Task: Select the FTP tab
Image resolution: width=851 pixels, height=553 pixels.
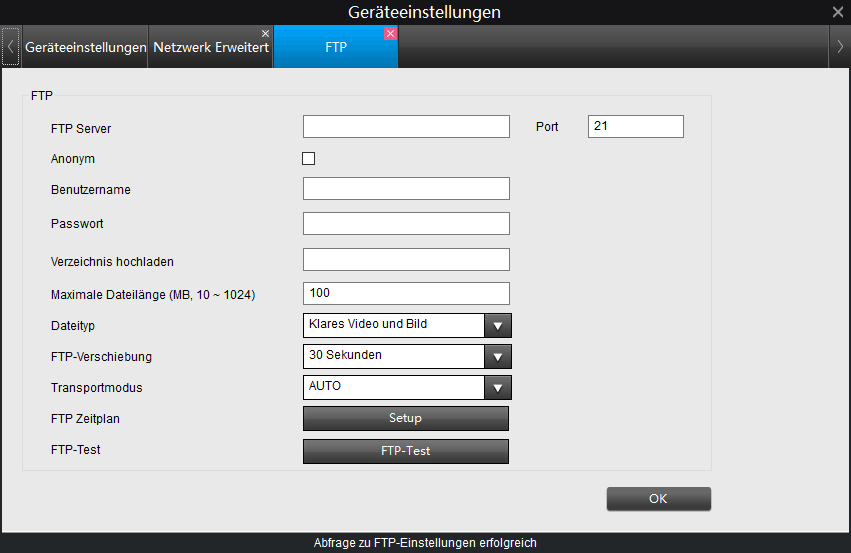Action: [335, 48]
